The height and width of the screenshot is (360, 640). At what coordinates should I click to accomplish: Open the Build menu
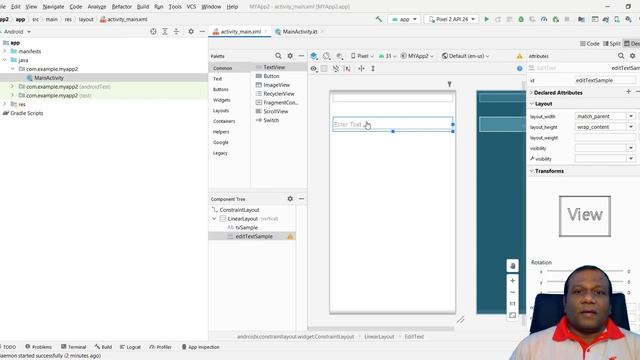click(143, 7)
